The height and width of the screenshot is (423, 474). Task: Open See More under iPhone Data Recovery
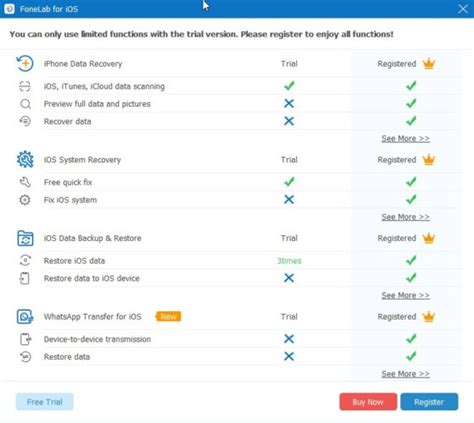[405, 138]
